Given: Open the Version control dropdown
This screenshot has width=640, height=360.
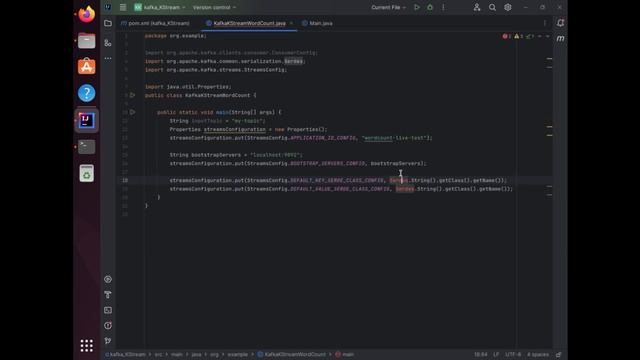Looking at the screenshot, I should tap(214, 7).
